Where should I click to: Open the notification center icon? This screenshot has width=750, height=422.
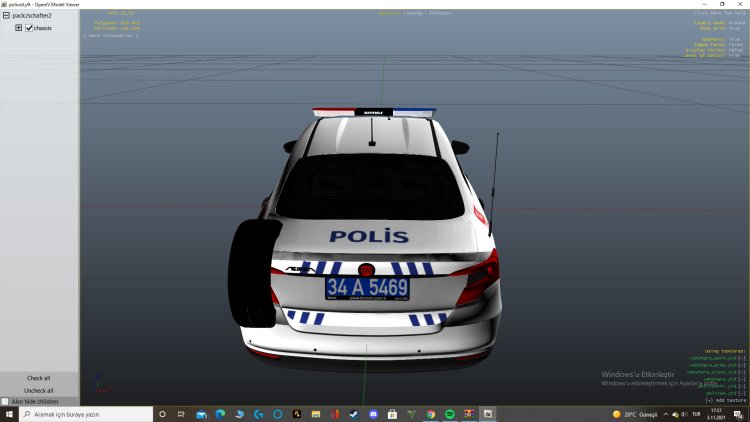point(737,414)
